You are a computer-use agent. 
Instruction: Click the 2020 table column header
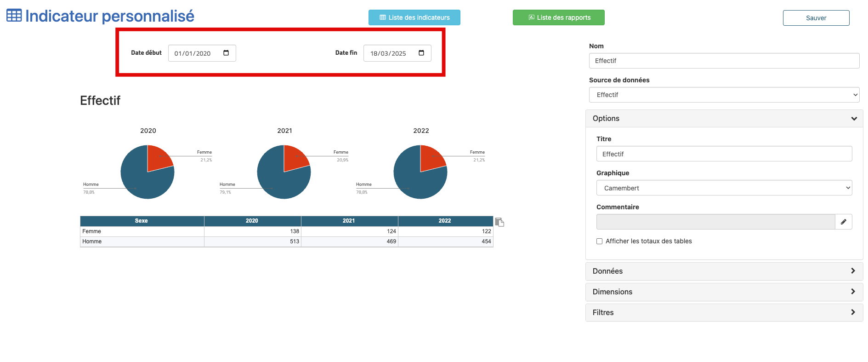(252, 221)
